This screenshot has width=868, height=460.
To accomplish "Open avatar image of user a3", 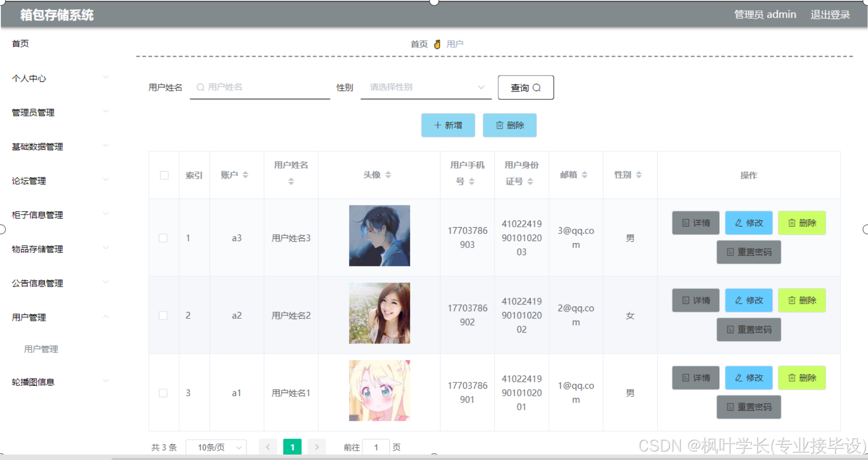I will tap(379, 236).
